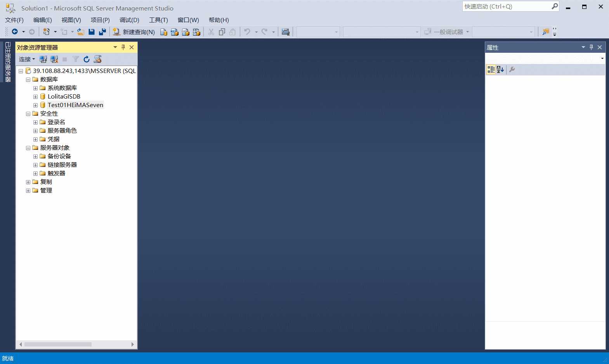Select the 服务器角色 folder

pyautogui.click(x=62, y=131)
